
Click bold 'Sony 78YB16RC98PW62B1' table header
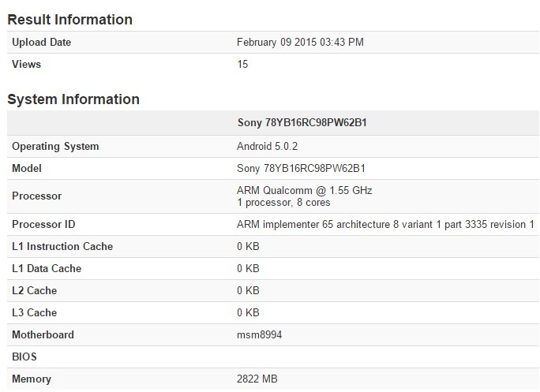pos(302,122)
